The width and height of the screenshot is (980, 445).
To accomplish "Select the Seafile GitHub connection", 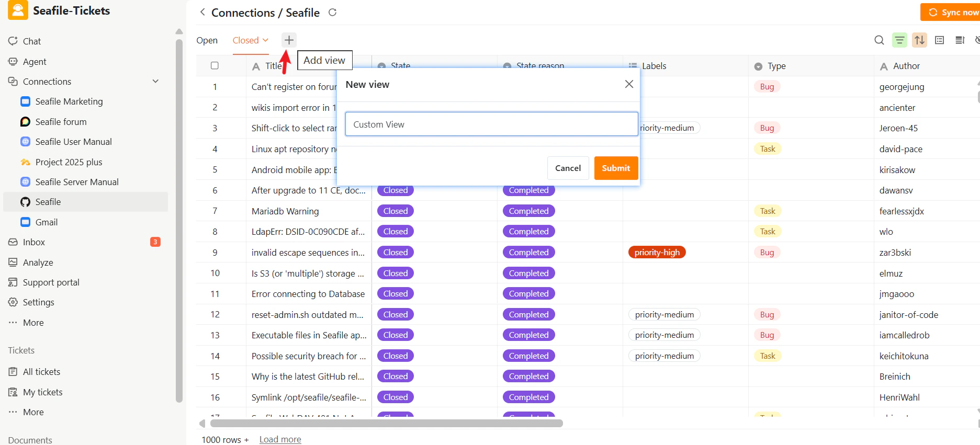I will (85, 202).
